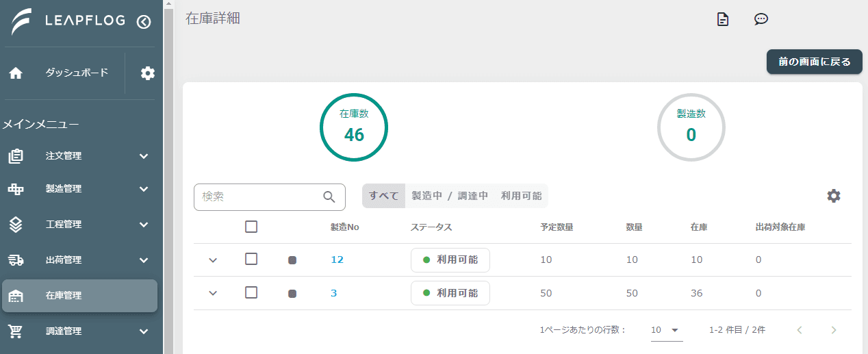Select the すべて filter tab
Screen dimensions: 868x354
[384, 196]
